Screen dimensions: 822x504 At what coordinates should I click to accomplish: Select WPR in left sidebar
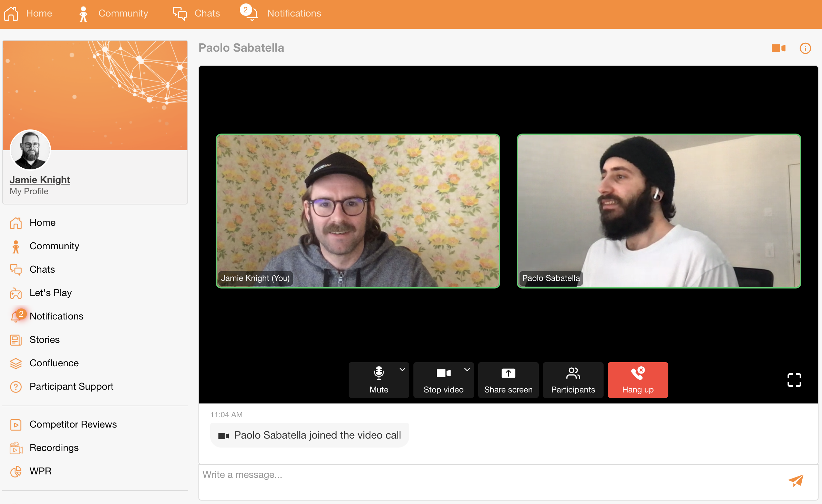pos(40,471)
